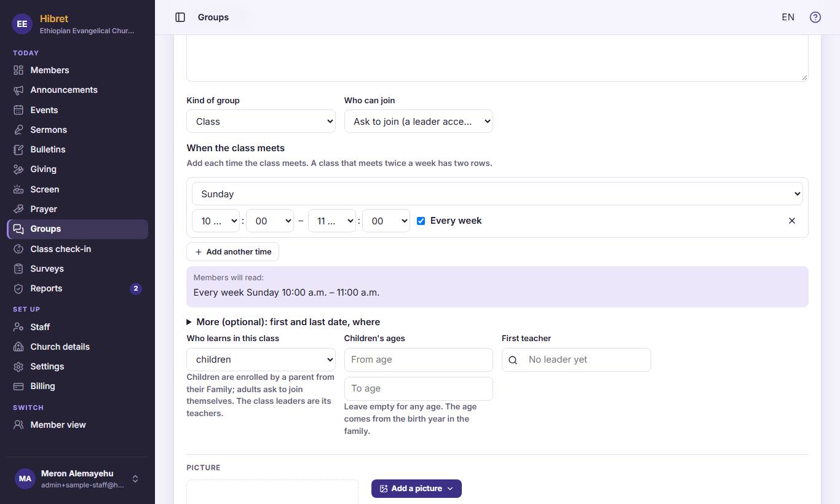Click the Bulletins icon in sidebar
The image size is (840, 504).
tap(18, 149)
